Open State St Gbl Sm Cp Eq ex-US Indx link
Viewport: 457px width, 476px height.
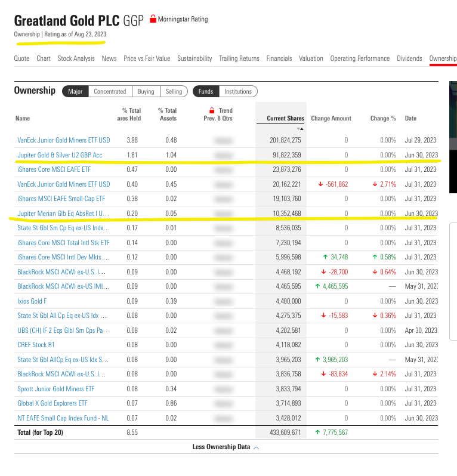tap(63, 228)
